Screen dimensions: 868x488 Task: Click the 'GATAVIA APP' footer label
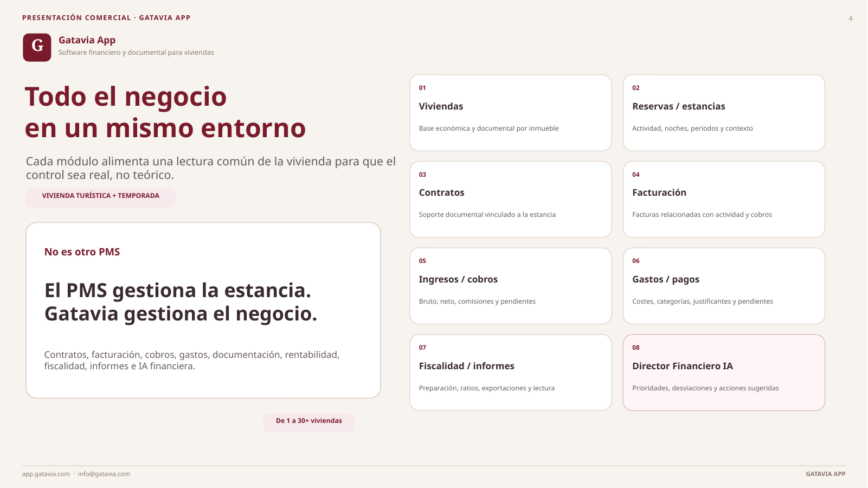click(x=826, y=474)
